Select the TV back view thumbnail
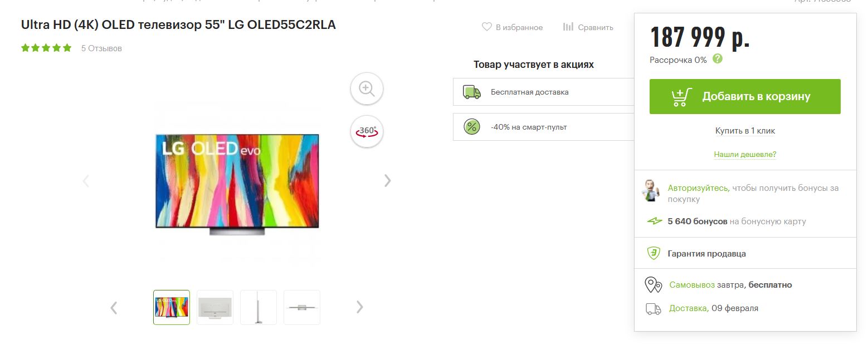Viewport: 868px width, 345px height. click(x=215, y=307)
